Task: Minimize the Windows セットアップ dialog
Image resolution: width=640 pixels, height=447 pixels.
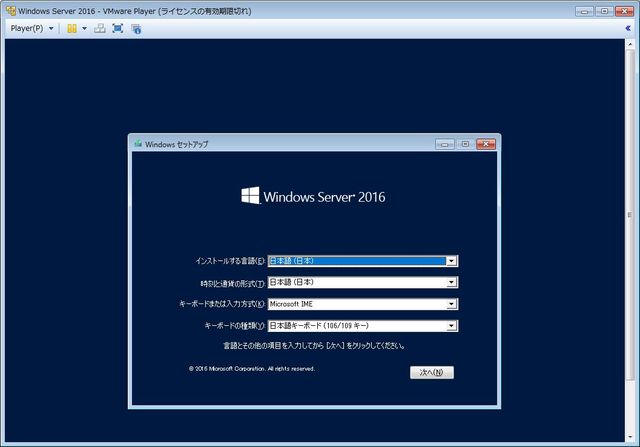Action: (445, 144)
